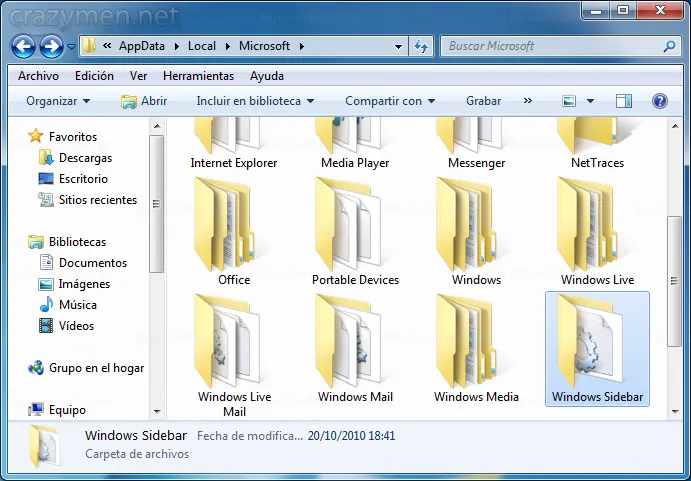Open Compartir con dropdown
This screenshot has height=481, width=691.
click(390, 101)
